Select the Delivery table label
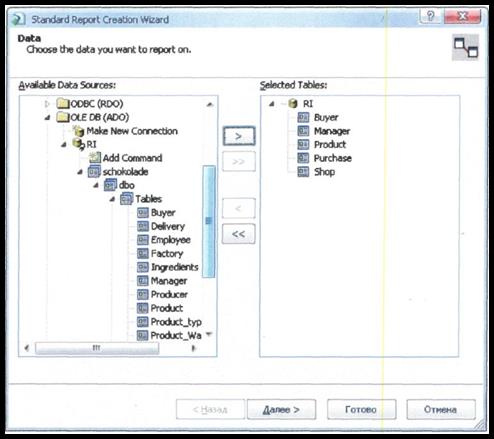Image resolution: width=494 pixels, height=439 pixels. coord(168,226)
